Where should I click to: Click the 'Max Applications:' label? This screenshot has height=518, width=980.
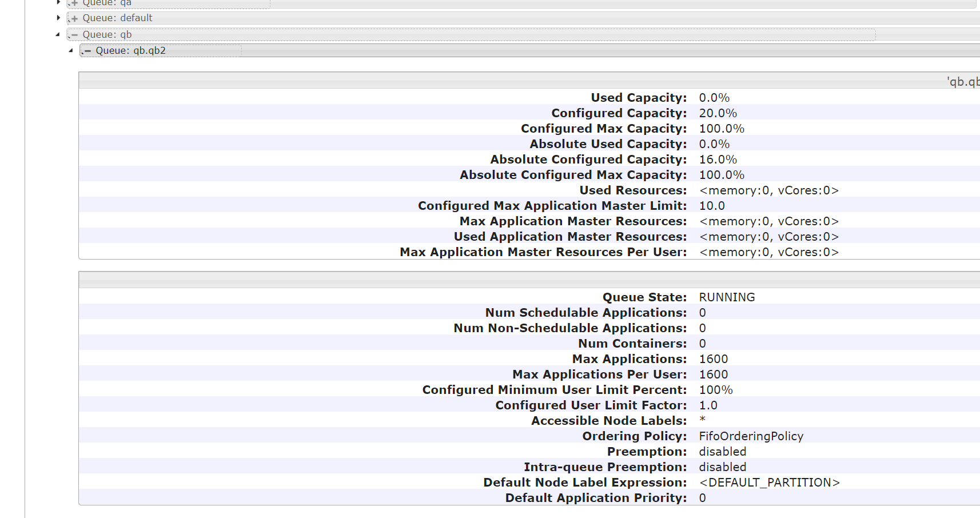pos(630,359)
